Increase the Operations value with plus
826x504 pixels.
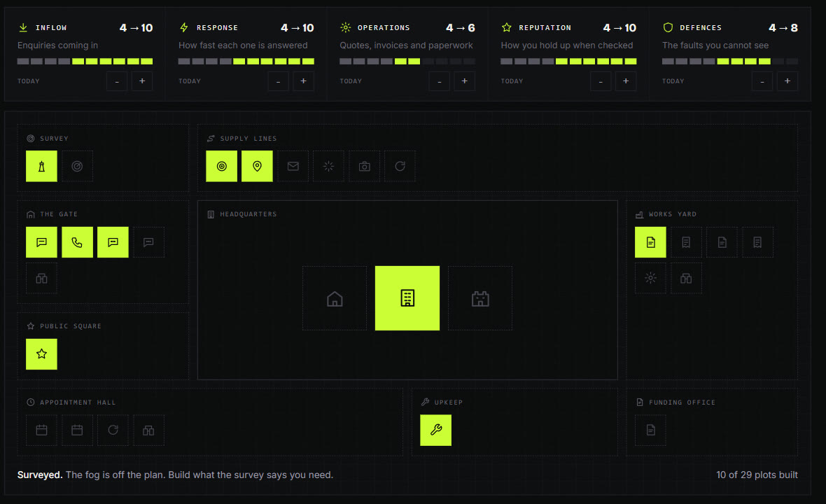pyautogui.click(x=465, y=81)
